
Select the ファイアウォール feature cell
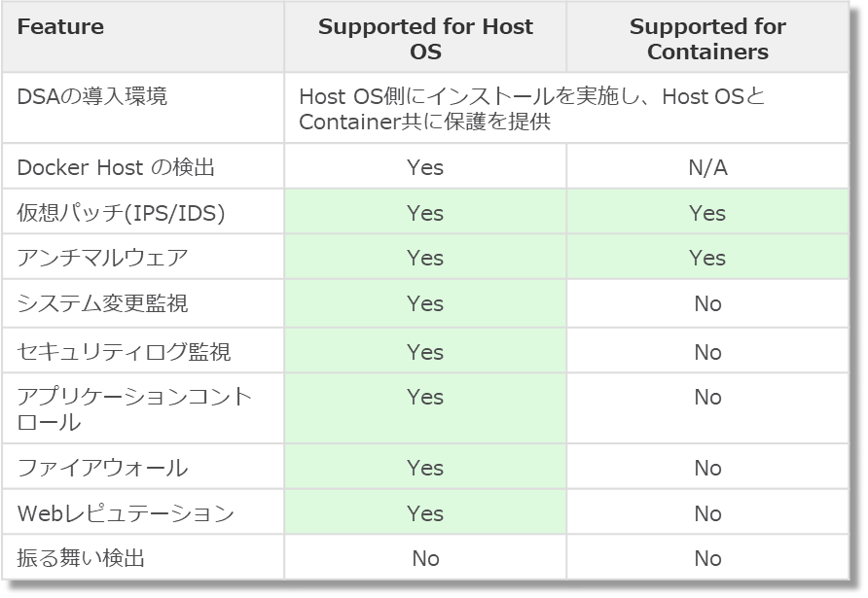tap(103, 469)
